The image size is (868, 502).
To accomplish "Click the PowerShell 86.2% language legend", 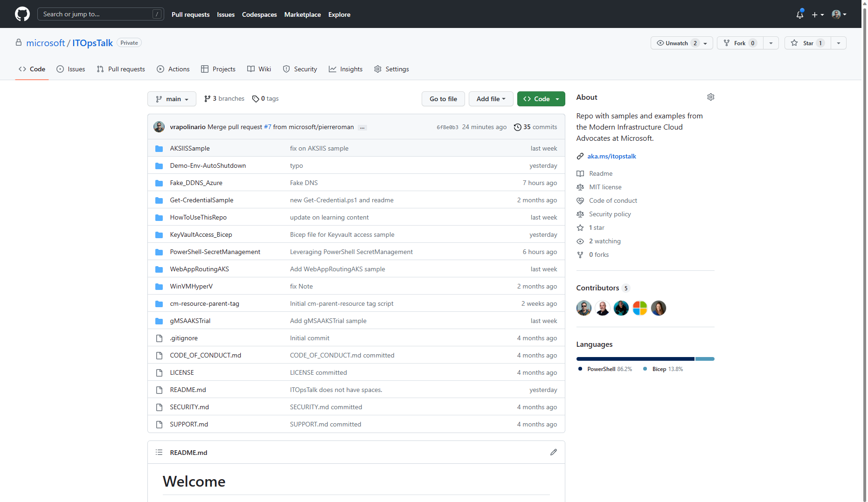I will pos(605,369).
